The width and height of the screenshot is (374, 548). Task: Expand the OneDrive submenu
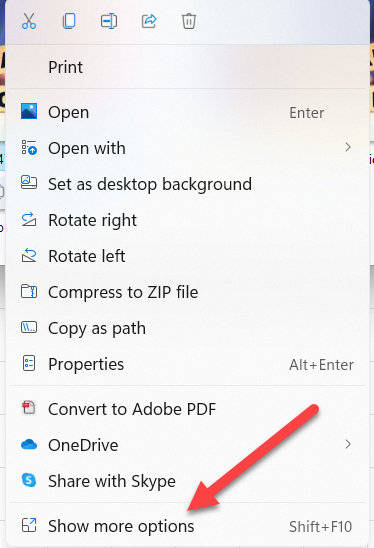(187, 445)
